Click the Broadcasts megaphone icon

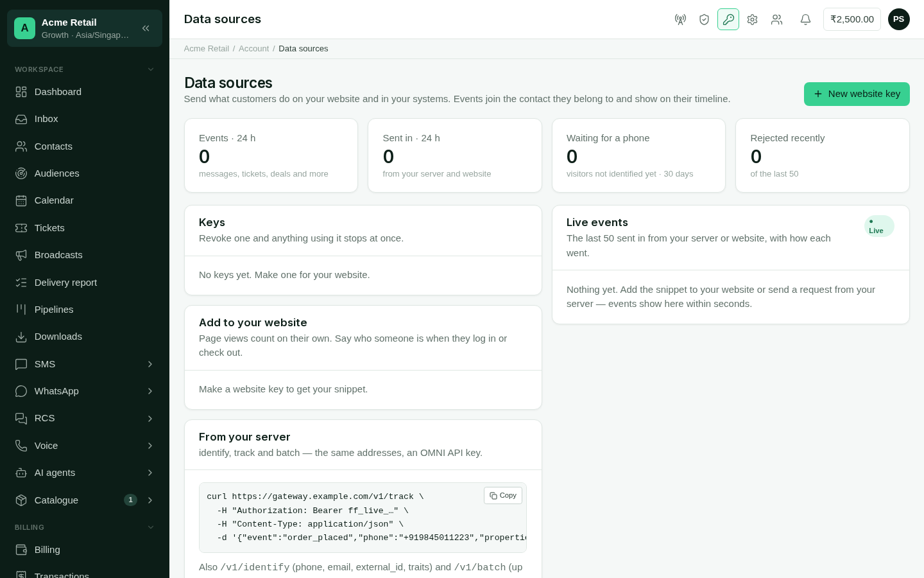[21, 255]
